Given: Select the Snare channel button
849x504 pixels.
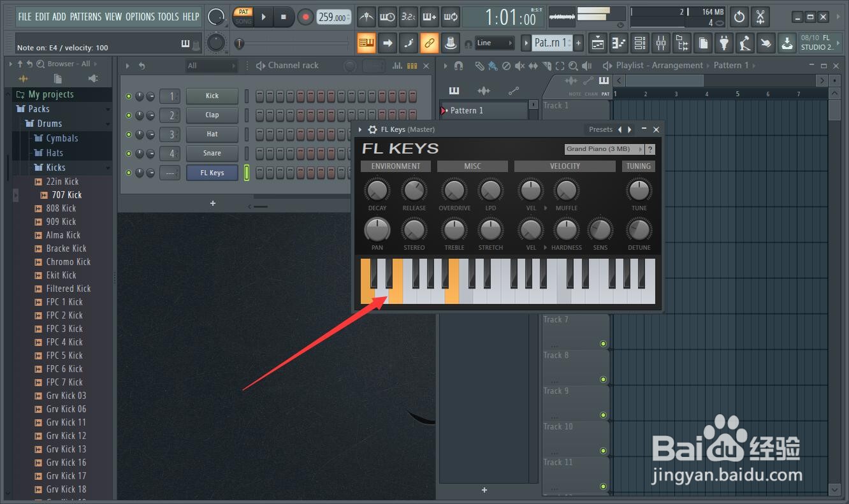Looking at the screenshot, I should click(212, 154).
